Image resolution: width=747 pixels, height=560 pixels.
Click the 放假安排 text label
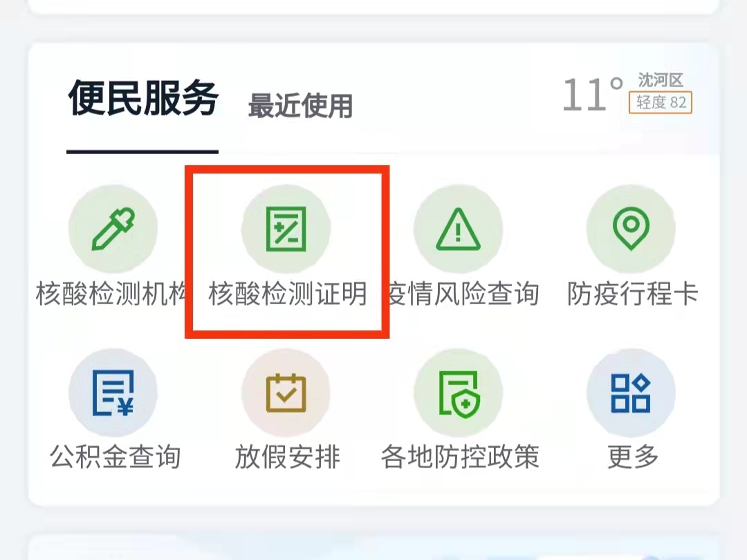coord(287,457)
